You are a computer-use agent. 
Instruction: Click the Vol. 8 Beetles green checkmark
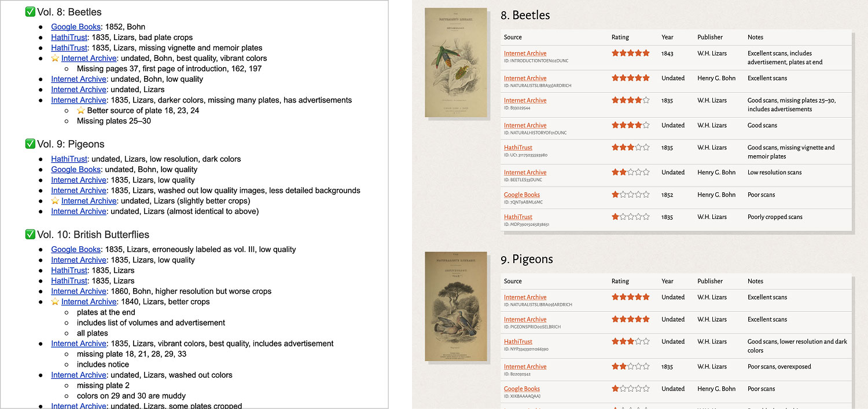pyautogui.click(x=30, y=12)
